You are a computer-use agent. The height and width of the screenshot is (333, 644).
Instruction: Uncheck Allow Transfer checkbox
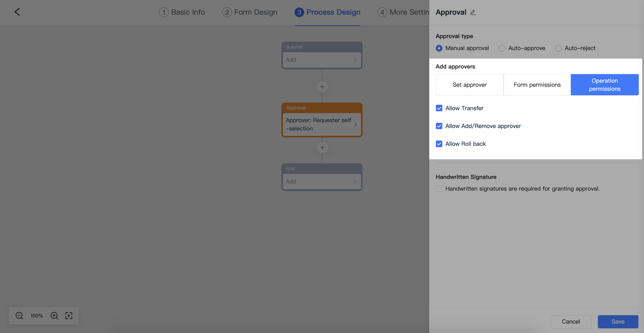click(439, 108)
